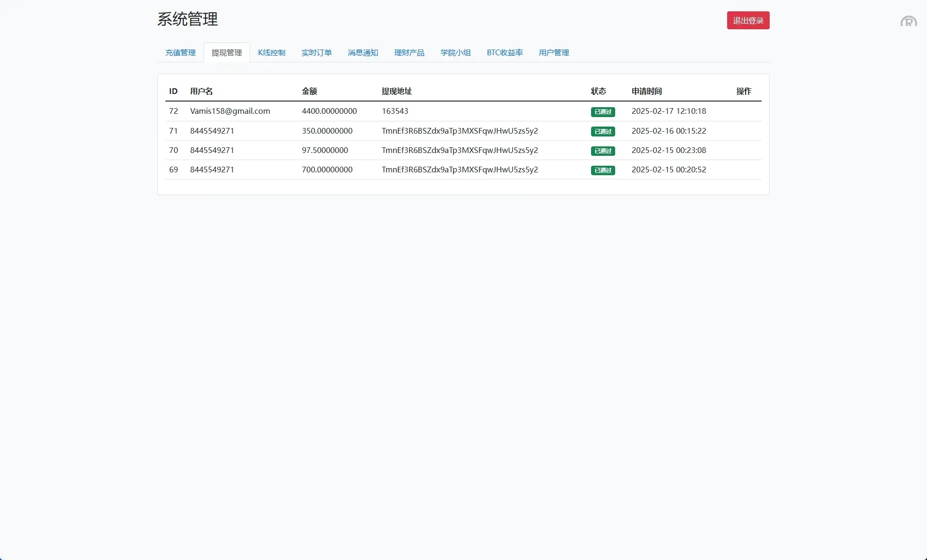Click the 已通过 status badge for ID 71
927x560 pixels.
tap(603, 131)
